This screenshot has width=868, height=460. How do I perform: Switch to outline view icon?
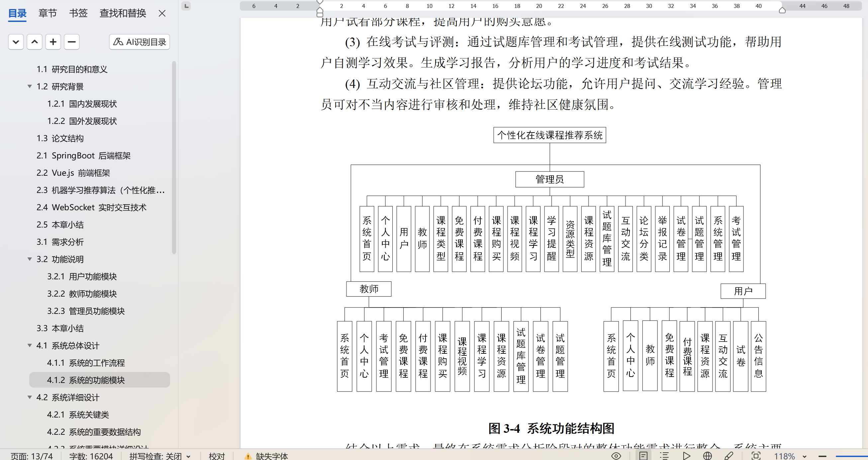(664, 456)
